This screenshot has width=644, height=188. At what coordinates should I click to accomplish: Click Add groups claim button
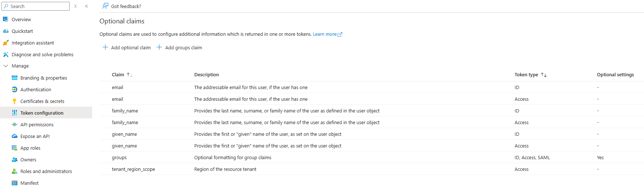(179, 47)
